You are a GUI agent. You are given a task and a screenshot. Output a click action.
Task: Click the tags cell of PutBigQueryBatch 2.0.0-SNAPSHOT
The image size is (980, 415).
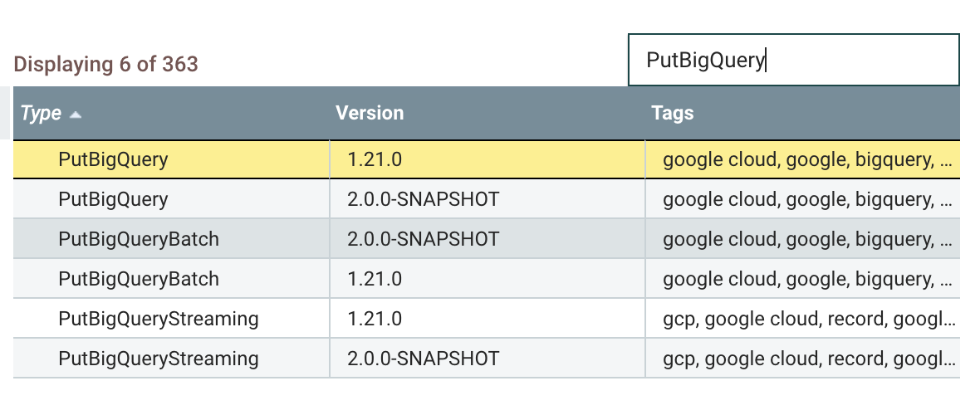[802, 239]
